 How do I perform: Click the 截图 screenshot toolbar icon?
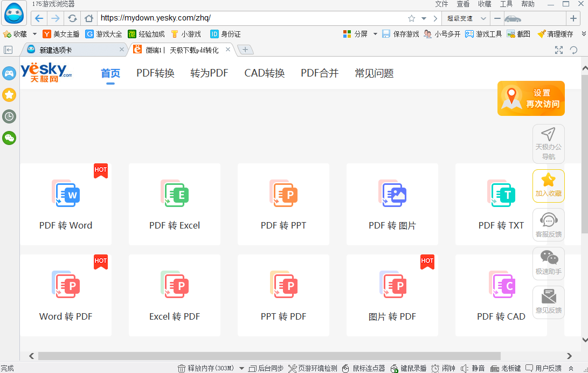(517, 33)
